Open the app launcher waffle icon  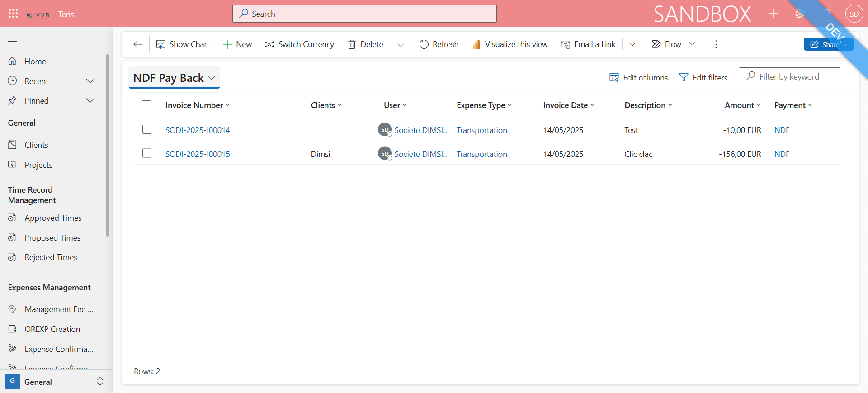(x=13, y=14)
